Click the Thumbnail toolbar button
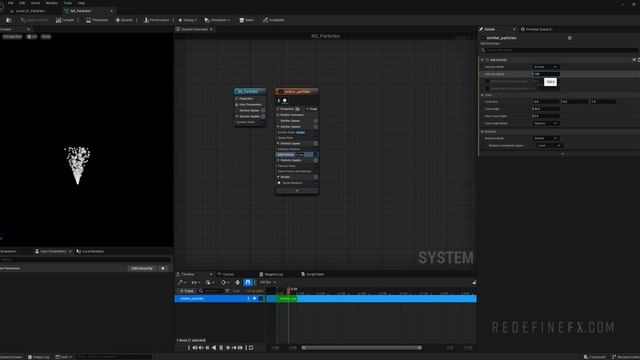 tap(97, 20)
